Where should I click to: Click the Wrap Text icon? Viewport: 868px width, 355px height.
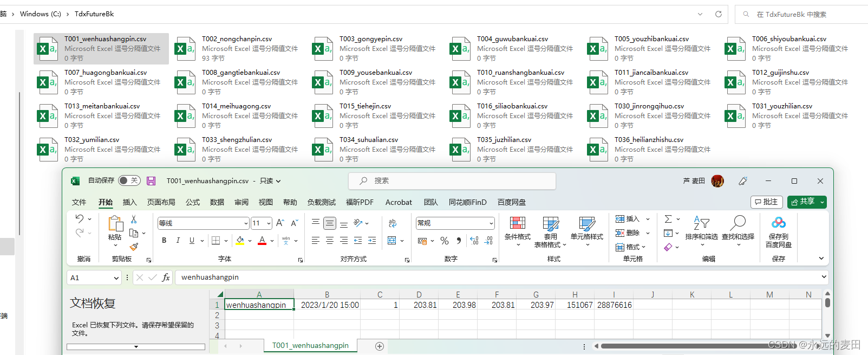(x=393, y=223)
